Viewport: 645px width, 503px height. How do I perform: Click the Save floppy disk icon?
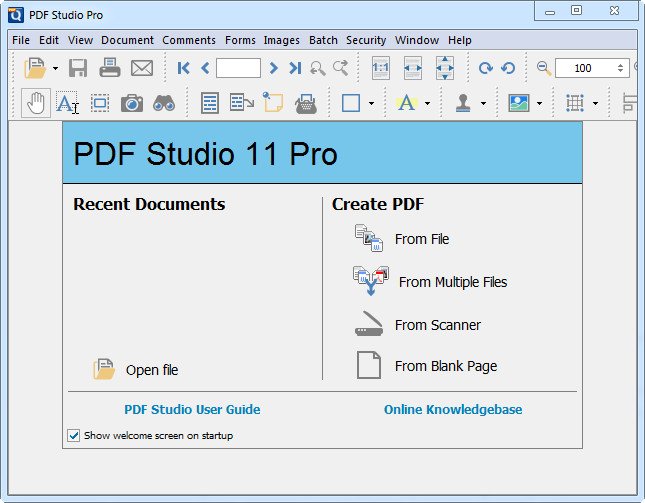78,68
